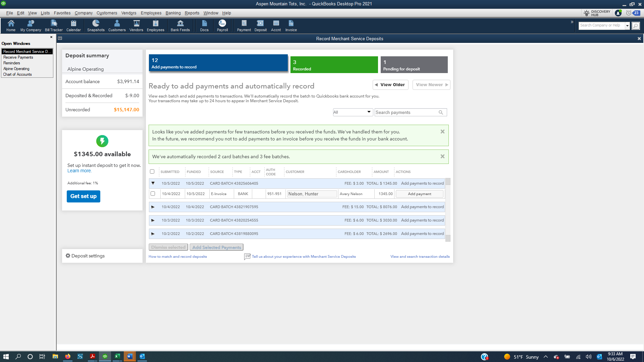Open Bank Feeds
Image resolution: width=644 pixels, height=362 pixels.
pos(180,25)
